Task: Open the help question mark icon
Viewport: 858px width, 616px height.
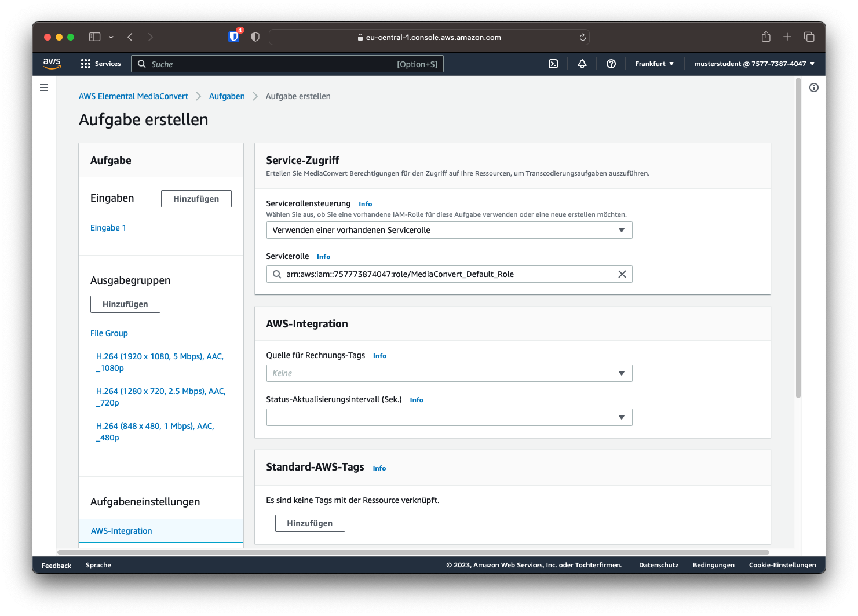Action: pos(611,64)
